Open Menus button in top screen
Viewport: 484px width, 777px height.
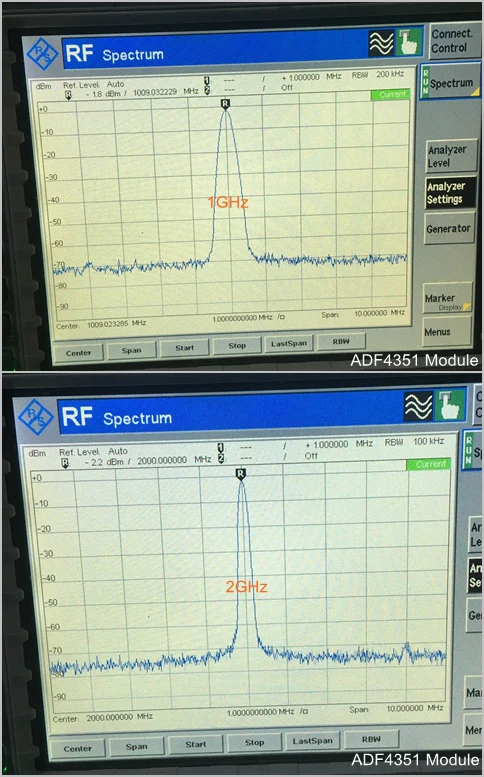coord(447,331)
